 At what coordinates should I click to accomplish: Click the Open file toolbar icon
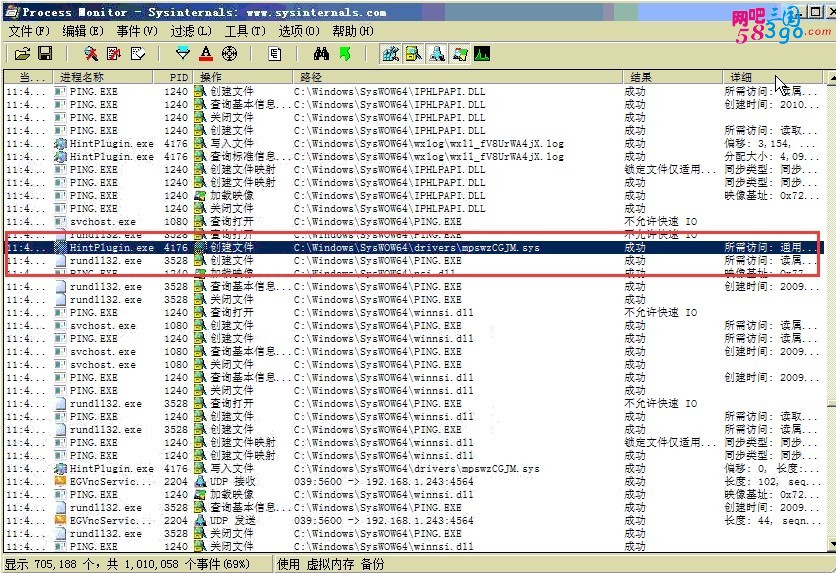coord(22,53)
